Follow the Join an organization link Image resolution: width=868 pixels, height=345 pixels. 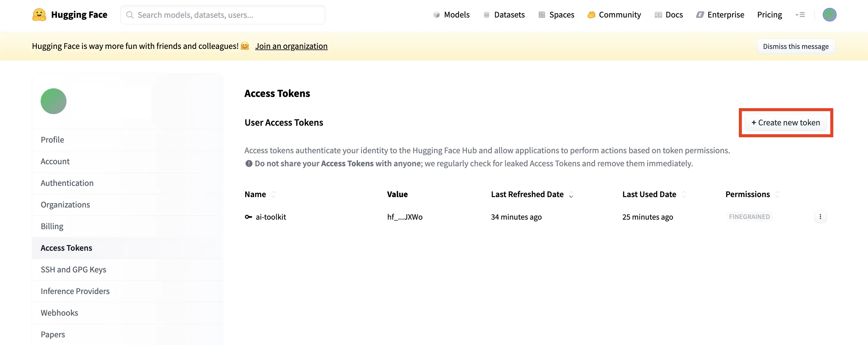291,46
